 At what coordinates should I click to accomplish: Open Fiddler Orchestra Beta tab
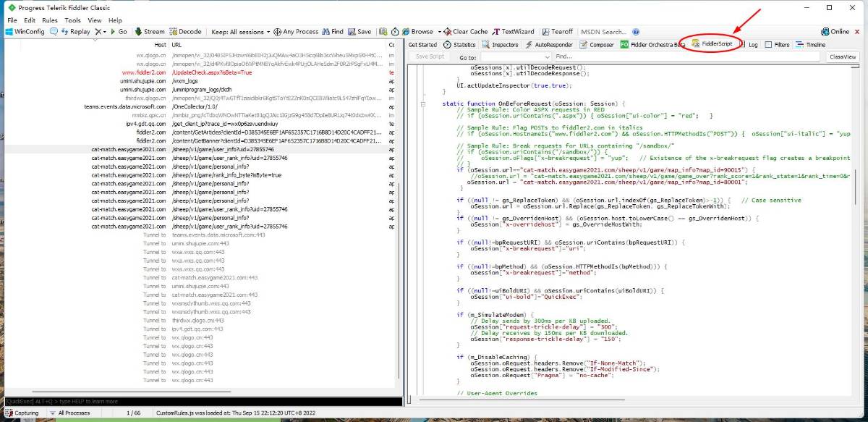pyautogui.click(x=652, y=45)
